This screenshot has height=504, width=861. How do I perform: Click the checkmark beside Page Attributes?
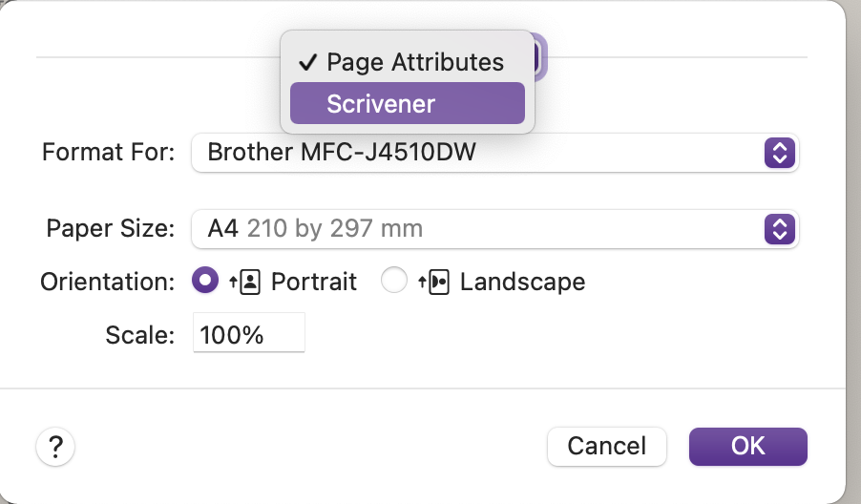point(307,62)
